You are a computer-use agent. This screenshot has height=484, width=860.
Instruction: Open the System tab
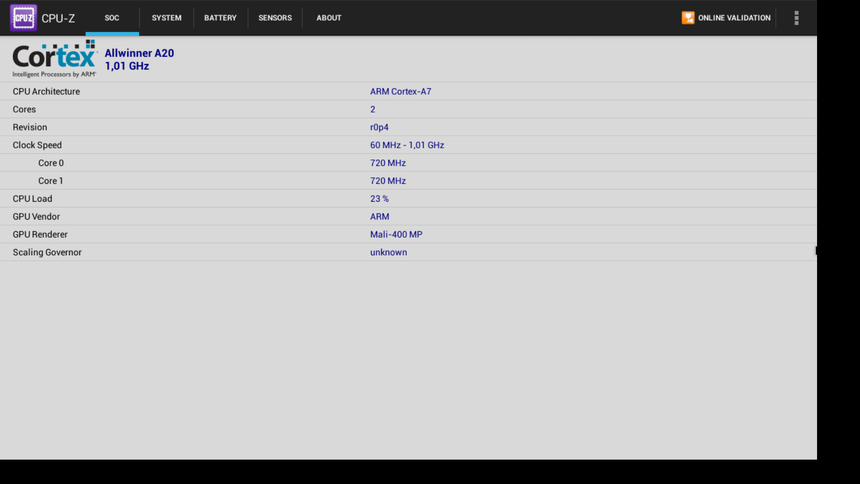(x=167, y=18)
